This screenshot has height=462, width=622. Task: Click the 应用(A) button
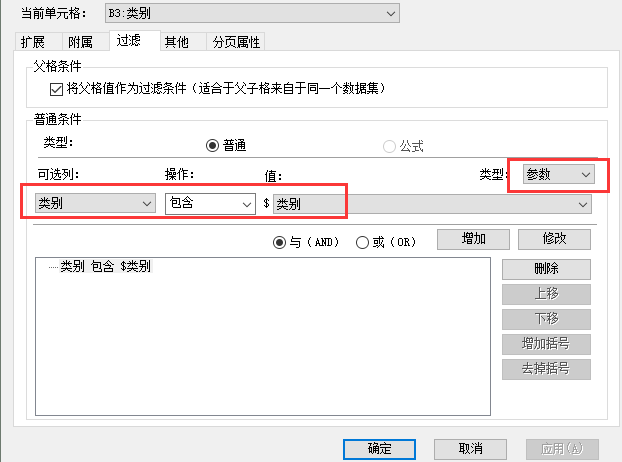562,449
